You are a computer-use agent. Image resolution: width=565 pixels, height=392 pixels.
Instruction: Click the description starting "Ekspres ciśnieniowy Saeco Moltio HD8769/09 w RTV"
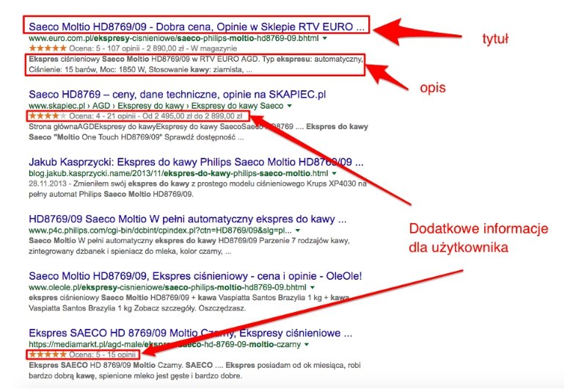[x=196, y=64]
